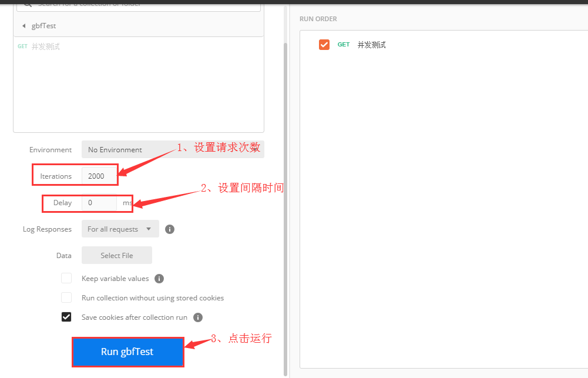Click the 并发测试 label in Run Order
Viewport: 588px width, 378px height.
(x=371, y=45)
